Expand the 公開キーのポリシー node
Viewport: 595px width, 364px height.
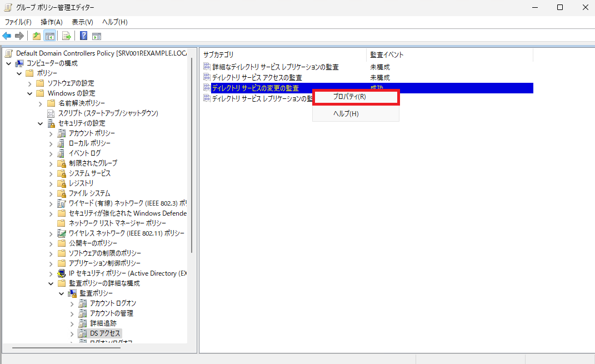pos(51,243)
